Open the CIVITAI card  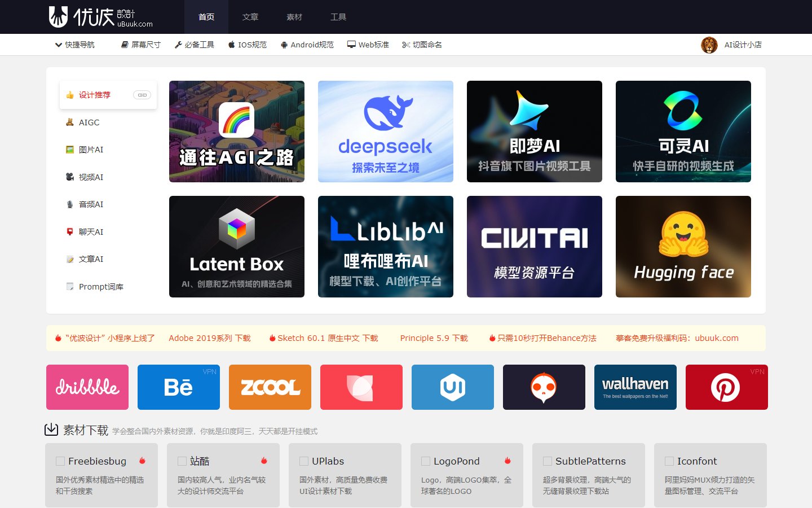(x=535, y=247)
